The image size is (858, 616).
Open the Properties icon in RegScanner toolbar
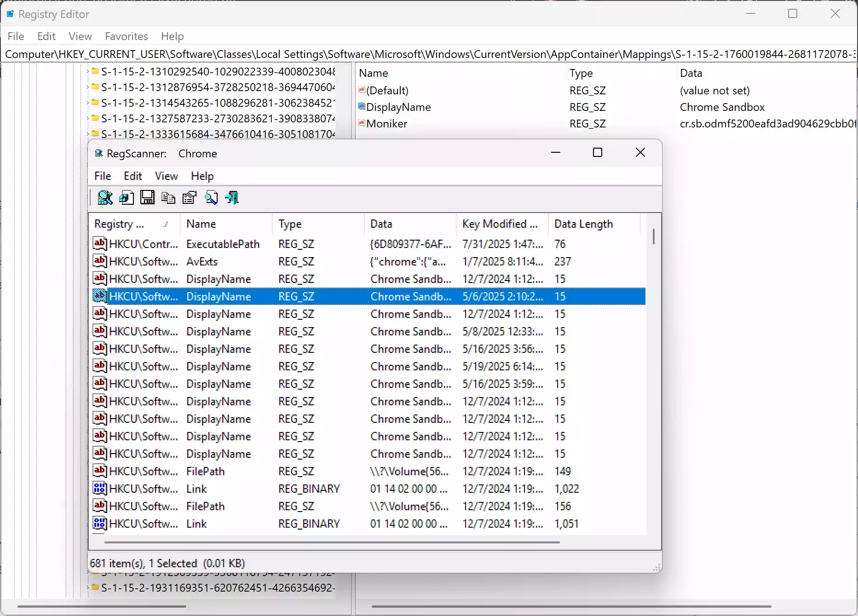point(189,198)
